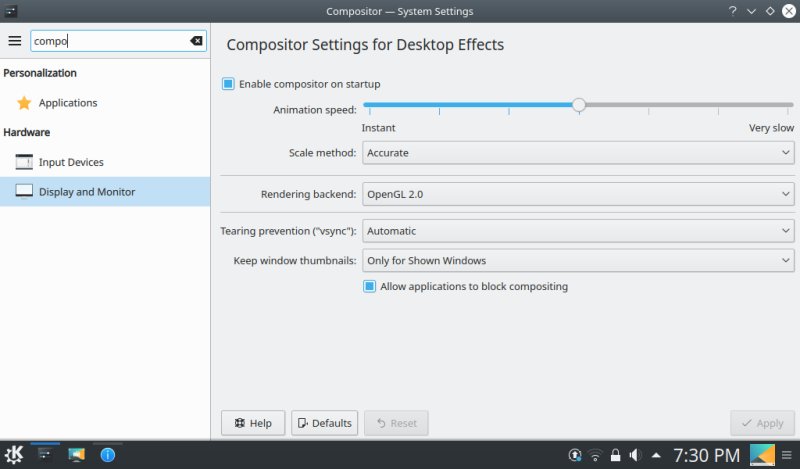Click the Plasma activity icon in panel
This screenshot has width=800, height=469.
(x=762, y=455)
